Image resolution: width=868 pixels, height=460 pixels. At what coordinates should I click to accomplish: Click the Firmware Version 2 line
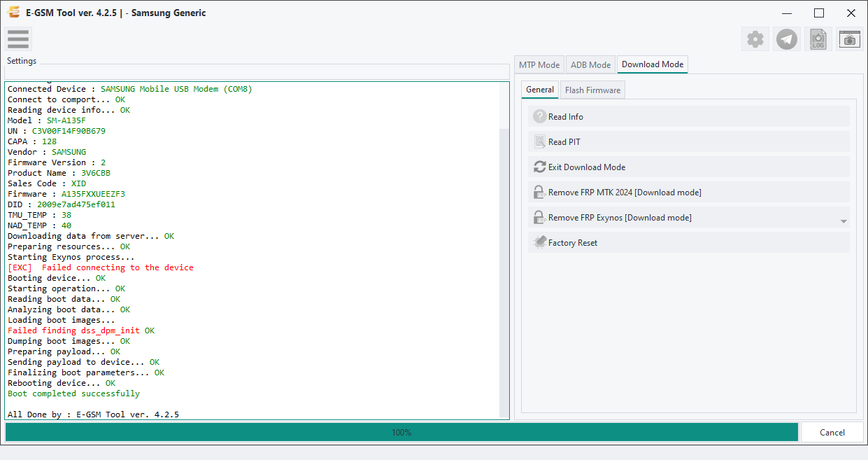[57, 162]
